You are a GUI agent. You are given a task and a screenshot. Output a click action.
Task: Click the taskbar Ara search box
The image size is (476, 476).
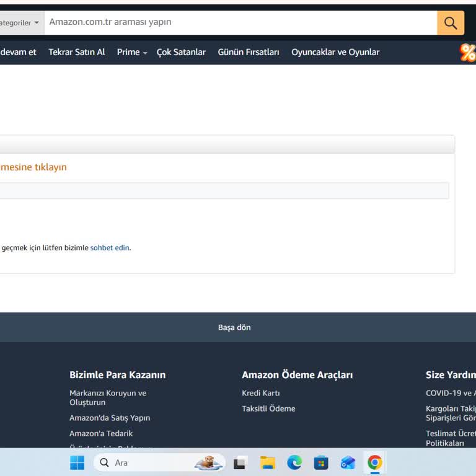tap(160, 462)
